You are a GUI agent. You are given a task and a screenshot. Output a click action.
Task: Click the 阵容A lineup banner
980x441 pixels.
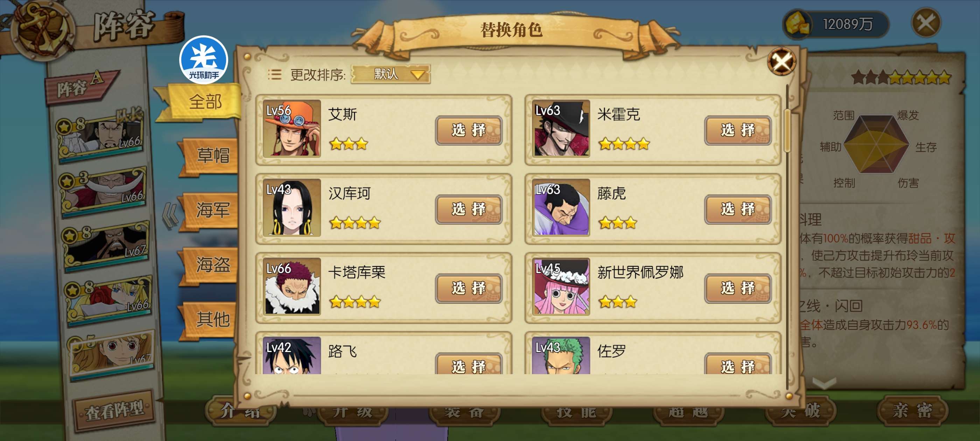tap(81, 87)
